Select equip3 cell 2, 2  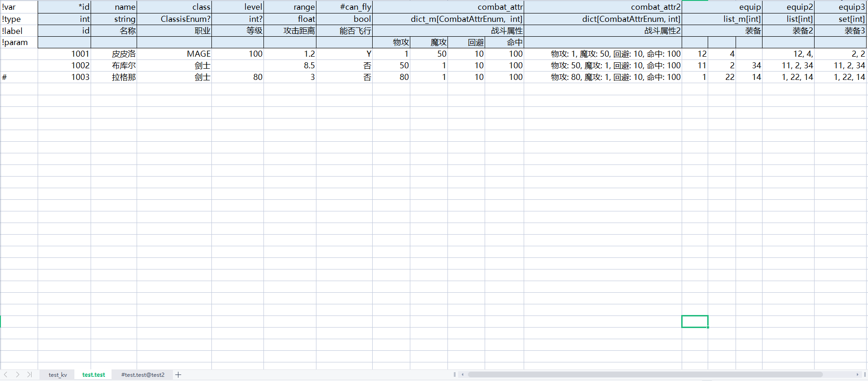coord(841,54)
